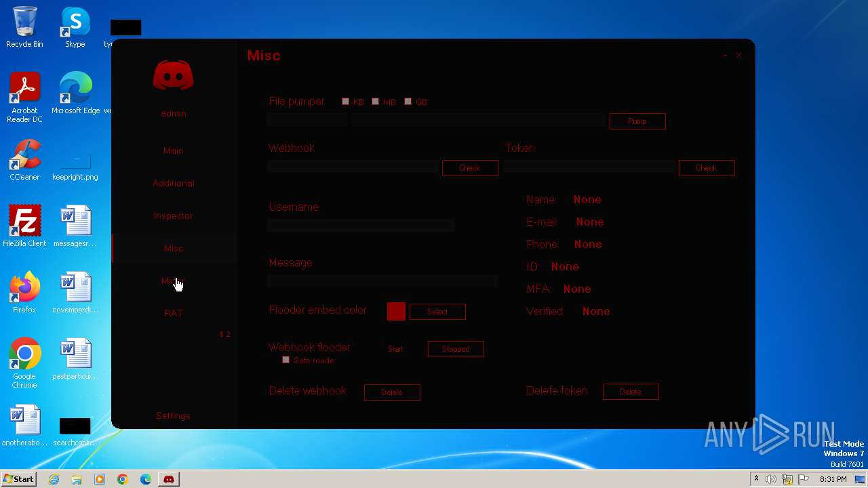Open Skype desktop shortcut

[75, 28]
